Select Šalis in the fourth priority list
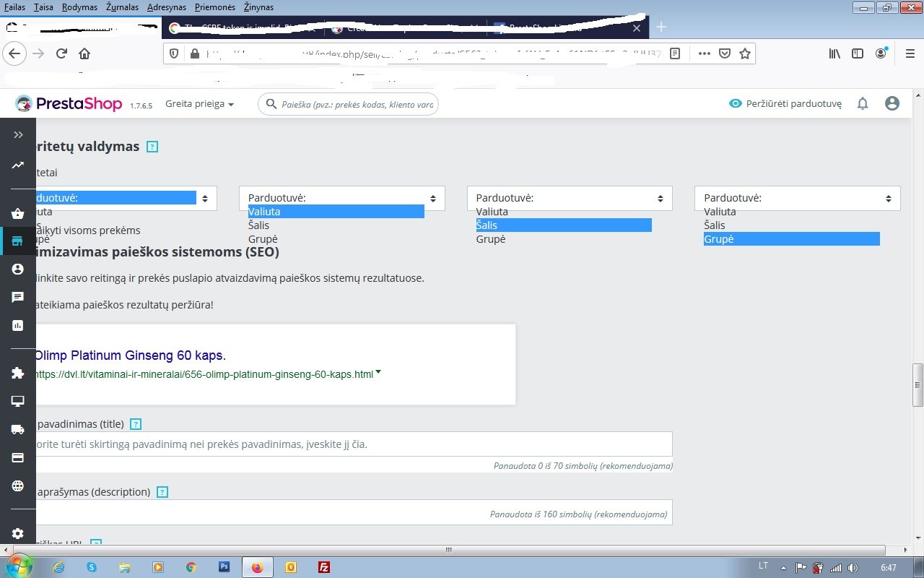 point(792,225)
